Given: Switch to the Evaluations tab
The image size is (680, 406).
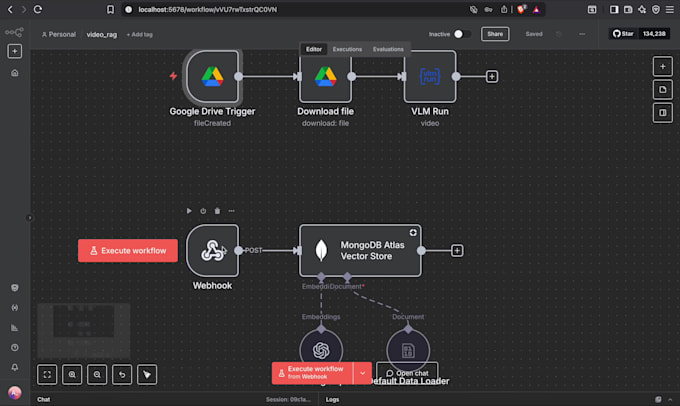Looking at the screenshot, I should [x=388, y=49].
